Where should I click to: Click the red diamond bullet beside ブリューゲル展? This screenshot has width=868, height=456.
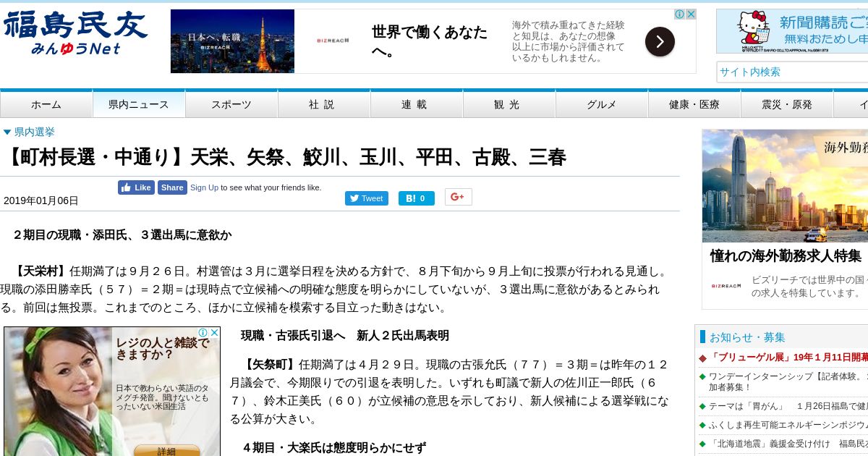[x=702, y=358]
